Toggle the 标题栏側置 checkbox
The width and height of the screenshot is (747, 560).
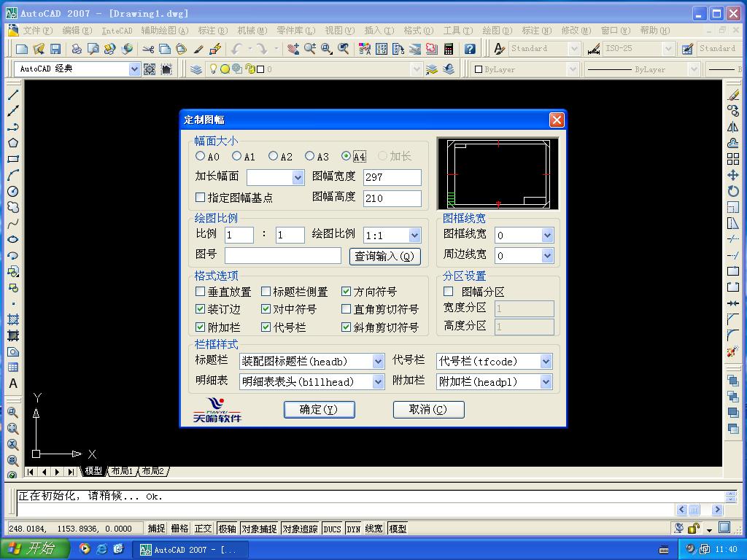tap(266, 291)
